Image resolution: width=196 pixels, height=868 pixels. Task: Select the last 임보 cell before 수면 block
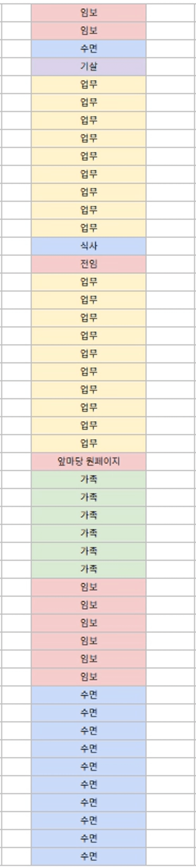pyautogui.click(x=89, y=677)
